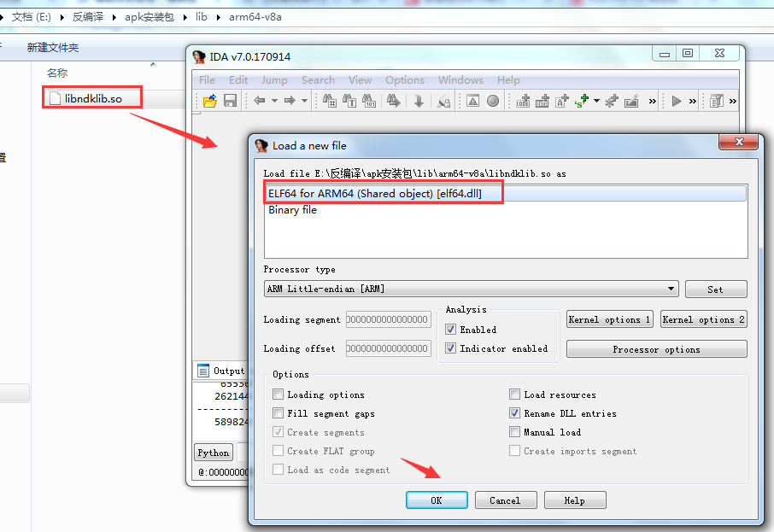Open the Options menu
The height and width of the screenshot is (532, 774).
[x=405, y=80]
